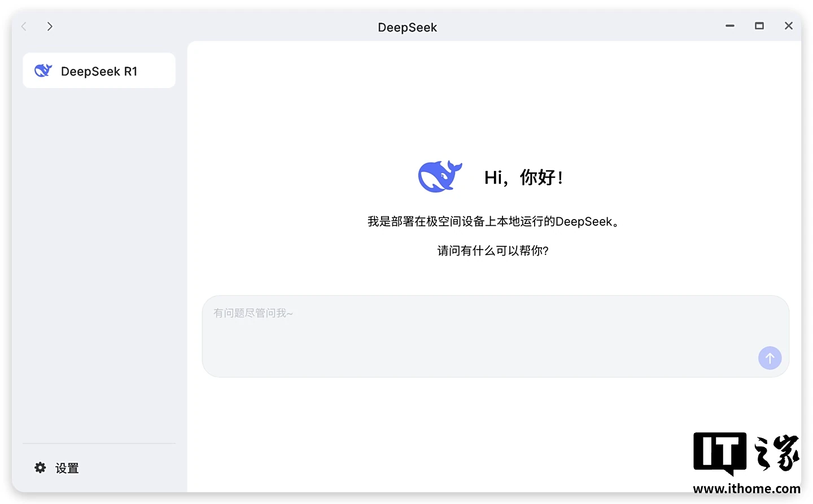This screenshot has height=504, width=813.
Task: Click the settings gear icon
Action: 40,467
